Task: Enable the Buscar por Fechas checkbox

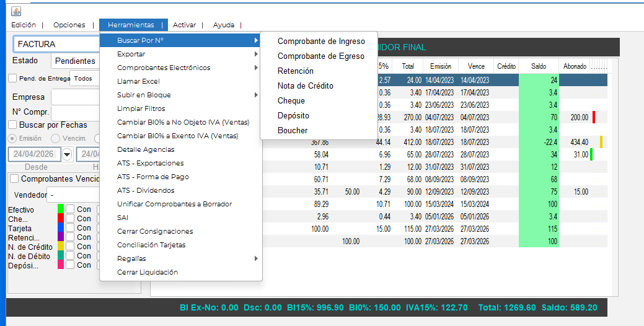Action: [x=13, y=125]
